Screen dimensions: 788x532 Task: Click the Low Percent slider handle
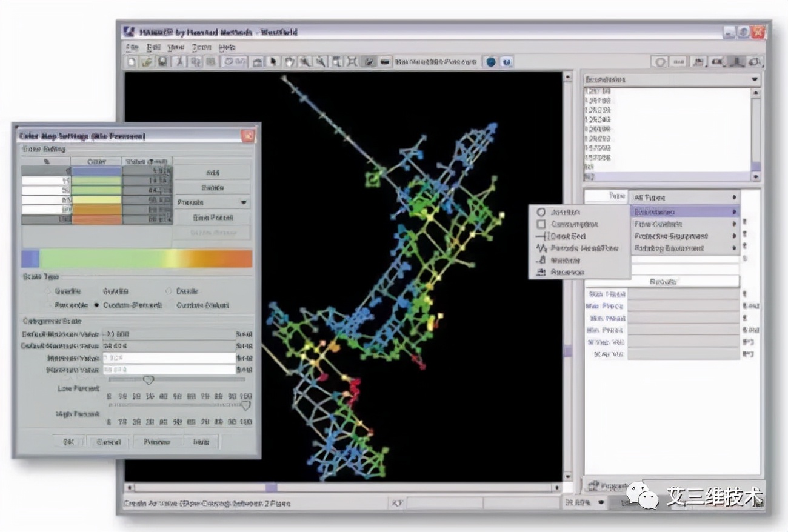click(x=148, y=380)
